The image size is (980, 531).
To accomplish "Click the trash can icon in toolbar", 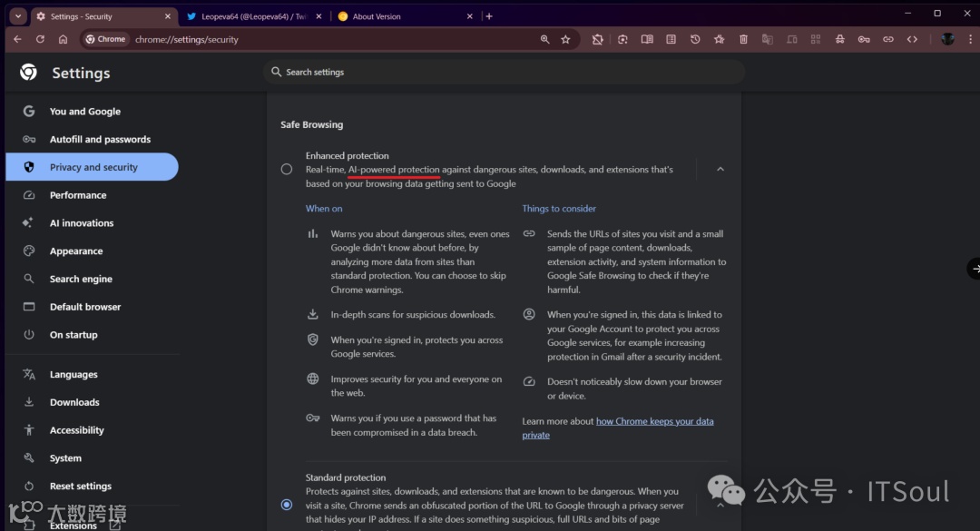I will pos(743,39).
